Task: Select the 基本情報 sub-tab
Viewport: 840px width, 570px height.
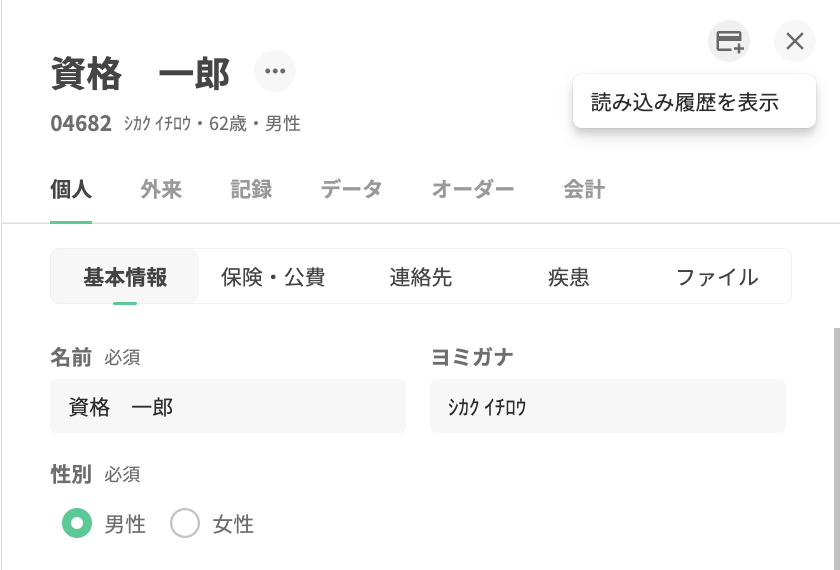Action: click(125, 277)
